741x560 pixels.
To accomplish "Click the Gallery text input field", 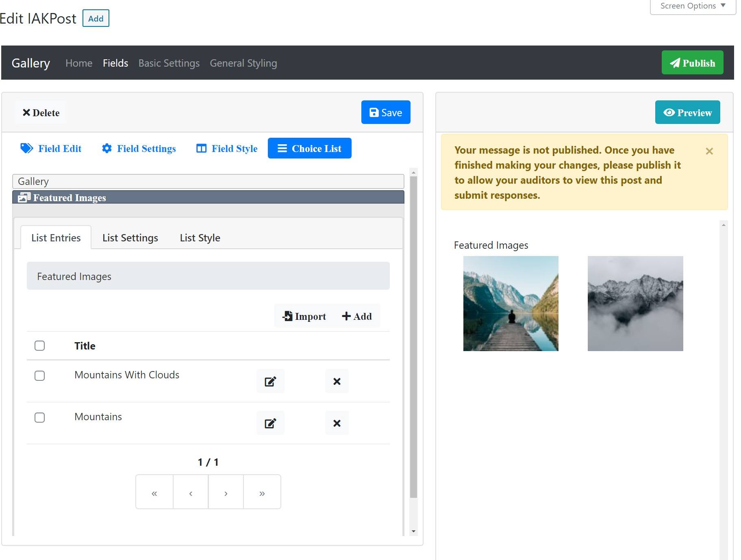I will 208,181.
